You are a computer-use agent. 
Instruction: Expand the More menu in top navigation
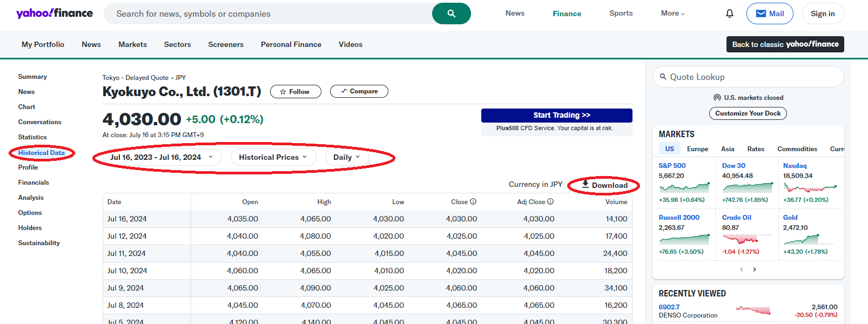[672, 13]
